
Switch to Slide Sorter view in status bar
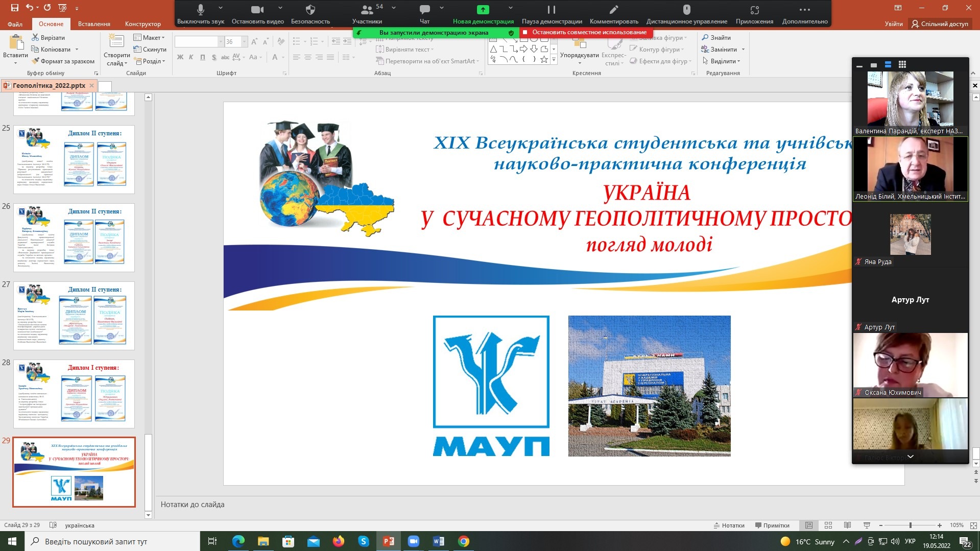click(828, 525)
